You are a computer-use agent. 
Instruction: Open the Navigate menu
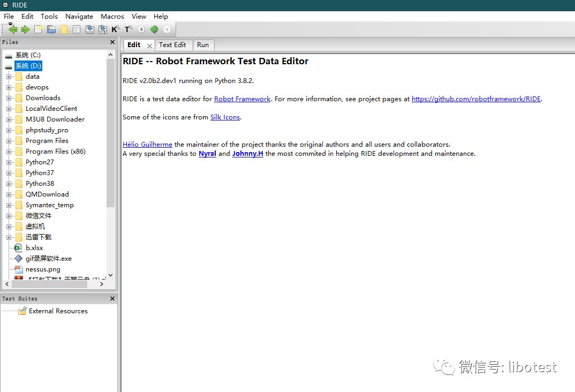coord(79,17)
